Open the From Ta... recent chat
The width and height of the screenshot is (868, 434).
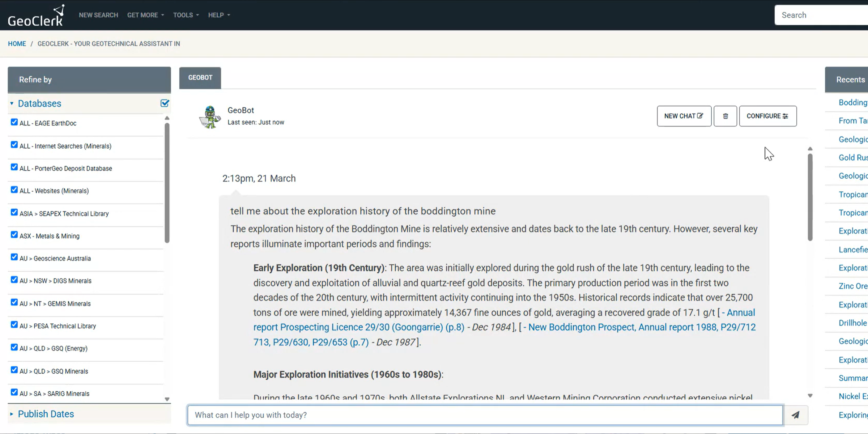853,121
